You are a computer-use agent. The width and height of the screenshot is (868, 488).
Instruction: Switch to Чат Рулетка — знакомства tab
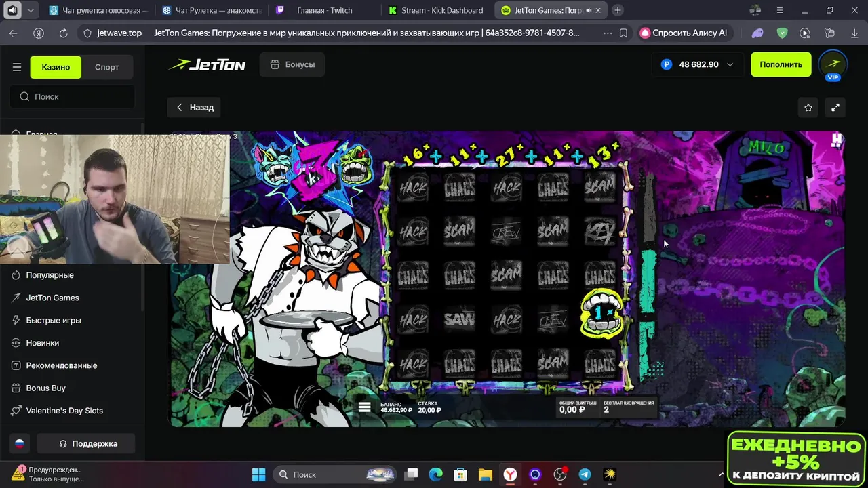tap(212, 10)
